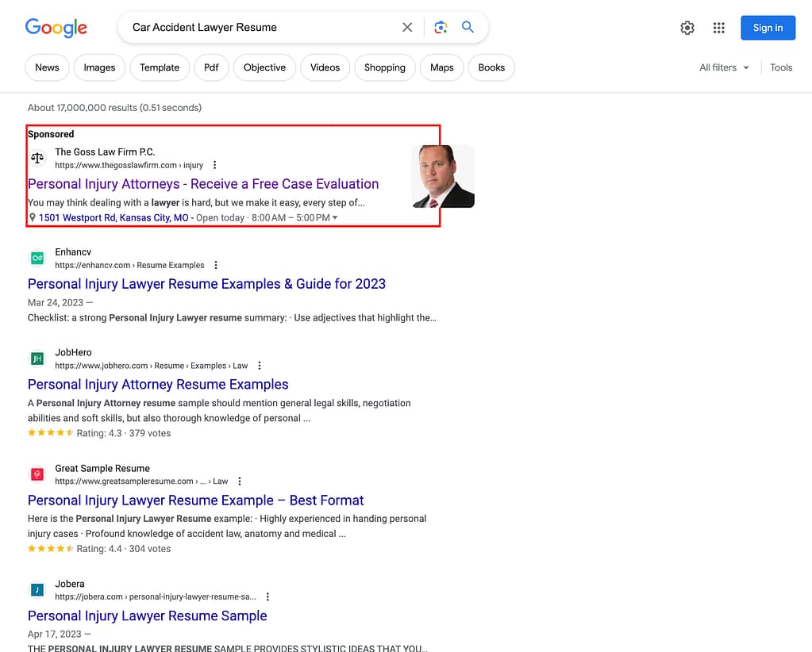Image resolution: width=812 pixels, height=652 pixels.
Task: Select the Images filter chip
Action: point(99,67)
